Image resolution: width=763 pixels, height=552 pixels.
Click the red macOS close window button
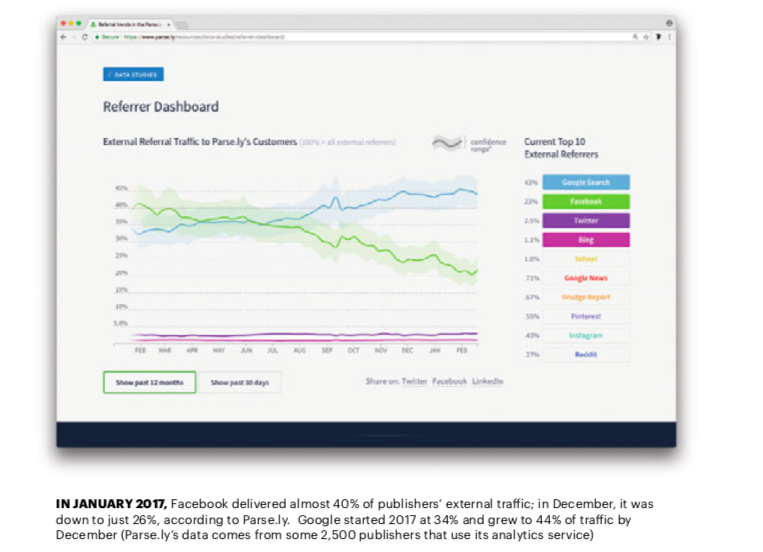(x=63, y=23)
